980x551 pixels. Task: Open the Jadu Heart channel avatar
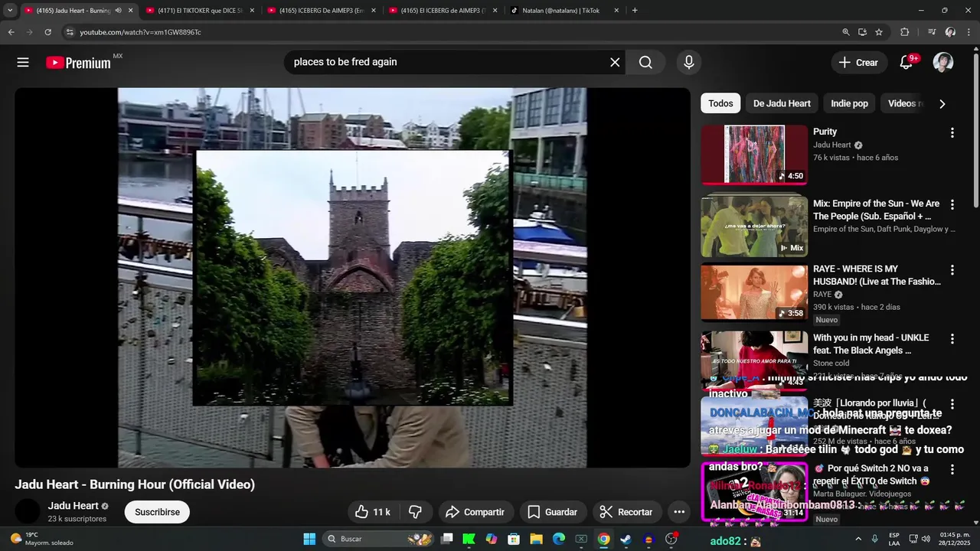pyautogui.click(x=28, y=511)
